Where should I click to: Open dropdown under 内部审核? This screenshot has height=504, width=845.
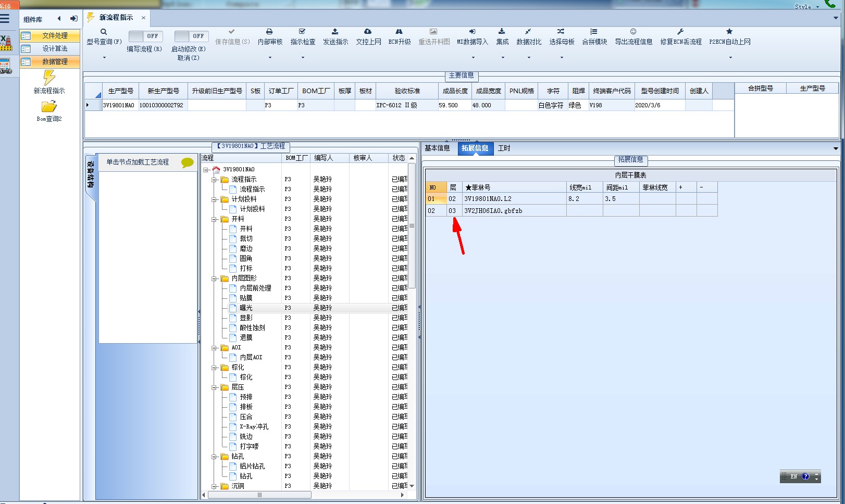coord(270,57)
